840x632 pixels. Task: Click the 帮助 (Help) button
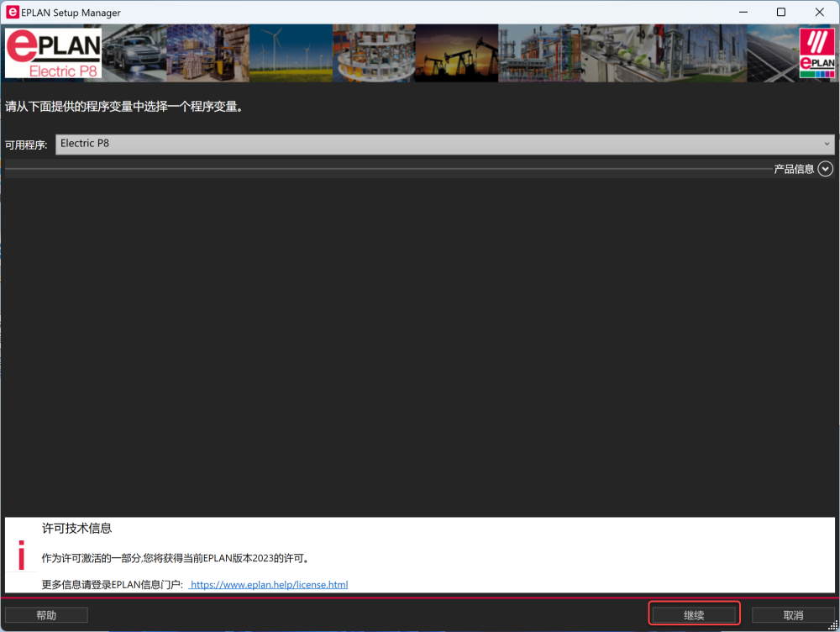[x=46, y=614]
